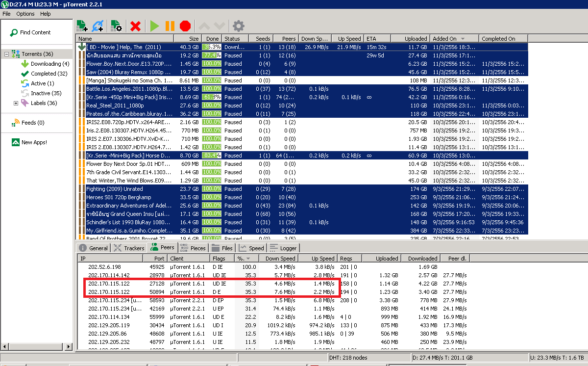
Task: Sort torrents by Completed On header
Action: pyautogui.click(x=504, y=38)
